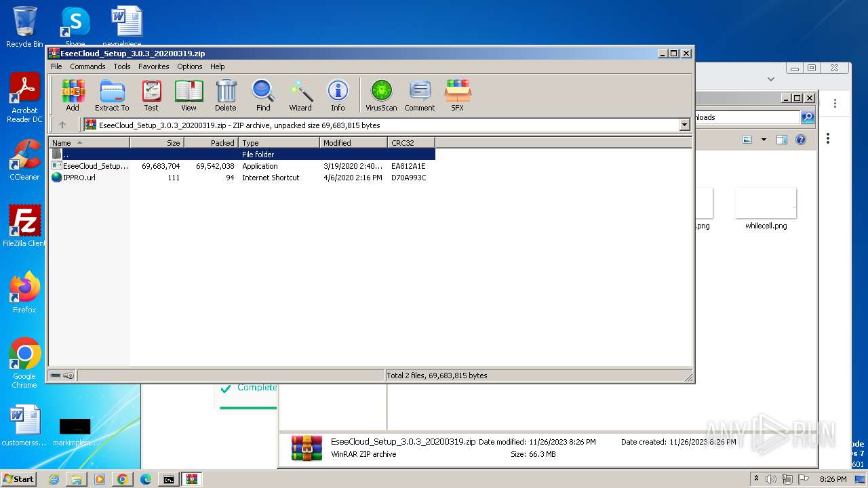Click the Add files toolbar icon

click(73, 95)
